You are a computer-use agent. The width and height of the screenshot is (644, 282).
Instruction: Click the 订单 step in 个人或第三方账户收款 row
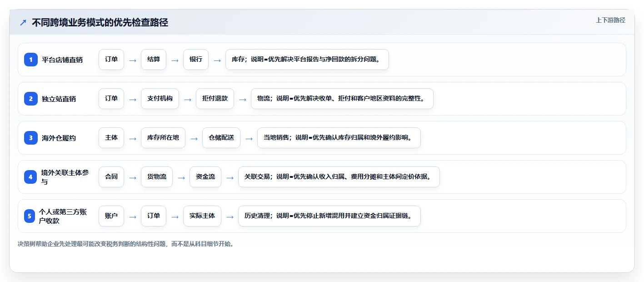click(154, 216)
